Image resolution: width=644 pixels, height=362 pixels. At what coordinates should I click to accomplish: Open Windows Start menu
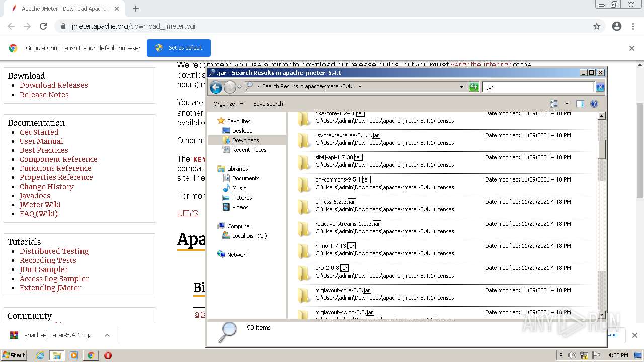pos(14,355)
